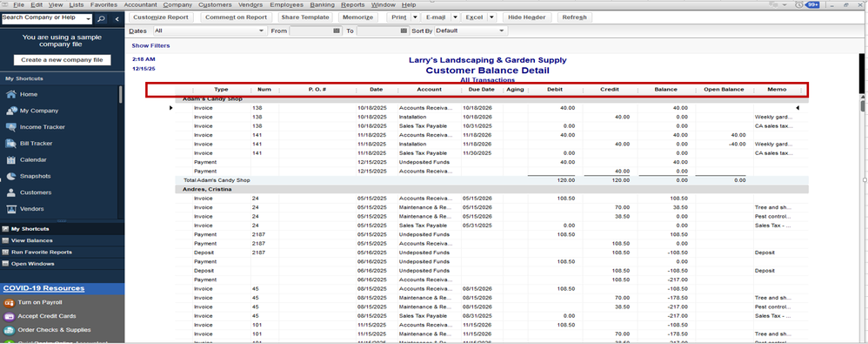The width and height of the screenshot is (868, 344).
Task: Open Calendar shortcut icon
Action: click(10, 160)
